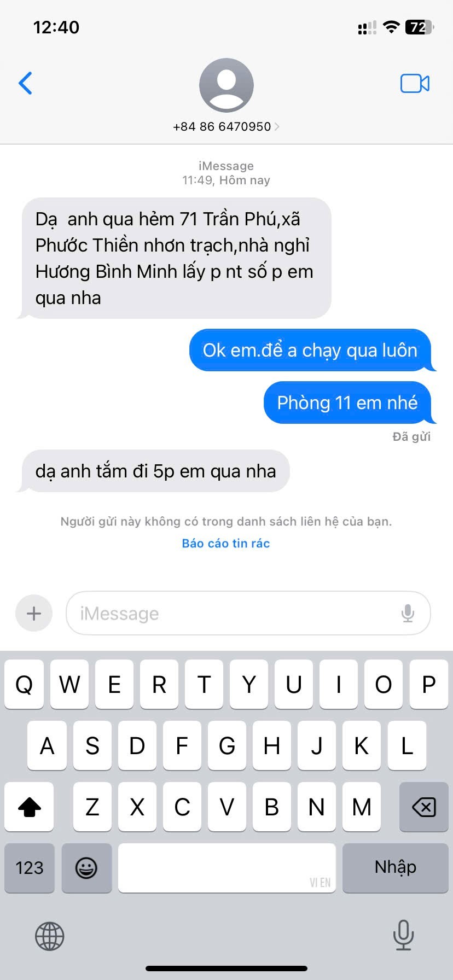Toggle the shift key
Viewport: 453px width, 980px height.
click(30, 807)
